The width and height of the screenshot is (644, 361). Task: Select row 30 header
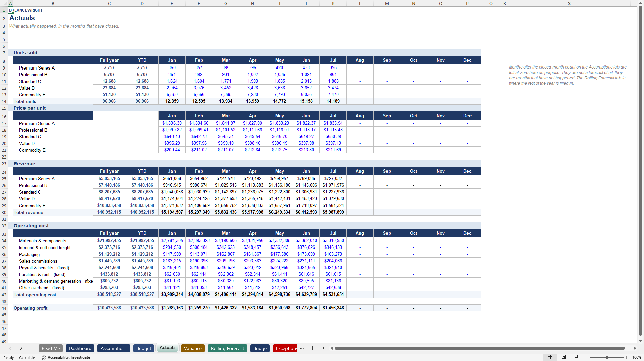tap(4, 212)
